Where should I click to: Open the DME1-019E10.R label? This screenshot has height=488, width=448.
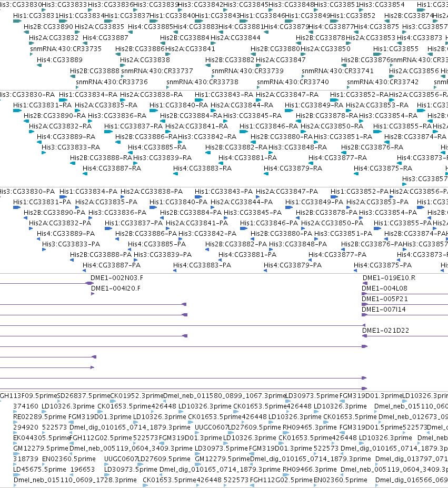pyautogui.click(x=389, y=278)
